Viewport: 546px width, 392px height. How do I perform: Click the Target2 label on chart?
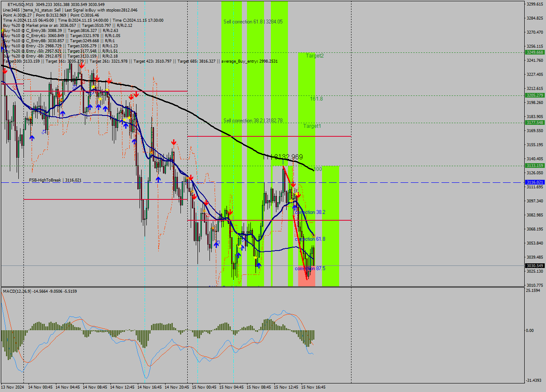click(314, 56)
